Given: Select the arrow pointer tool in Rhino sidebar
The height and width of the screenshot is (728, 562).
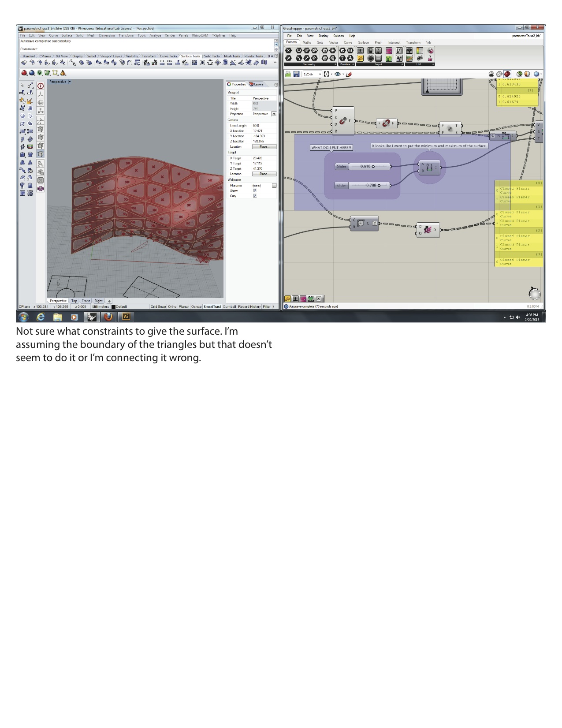Looking at the screenshot, I should [22, 86].
